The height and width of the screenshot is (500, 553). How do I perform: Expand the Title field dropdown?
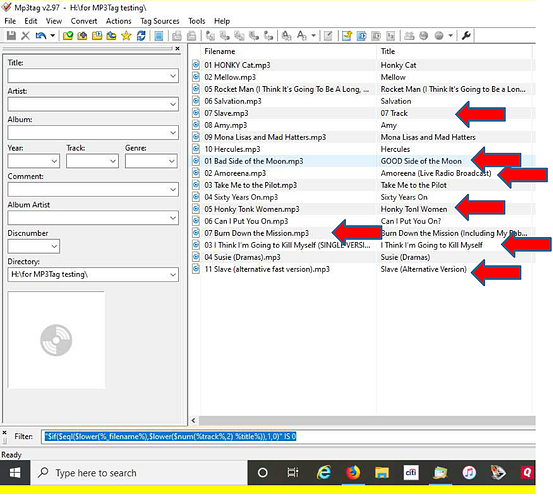click(x=173, y=76)
